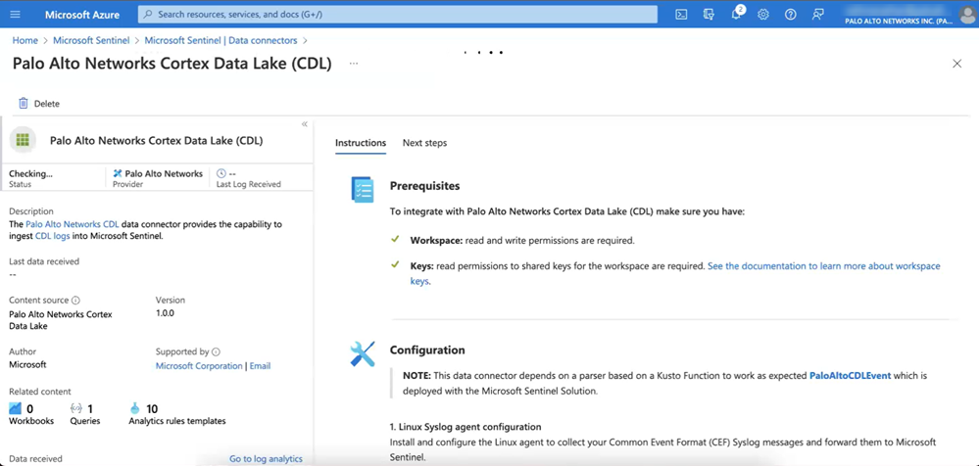The height and width of the screenshot is (466, 980).
Task: Open Cloud Shell from the top bar
Action: [x=681, y=15]
